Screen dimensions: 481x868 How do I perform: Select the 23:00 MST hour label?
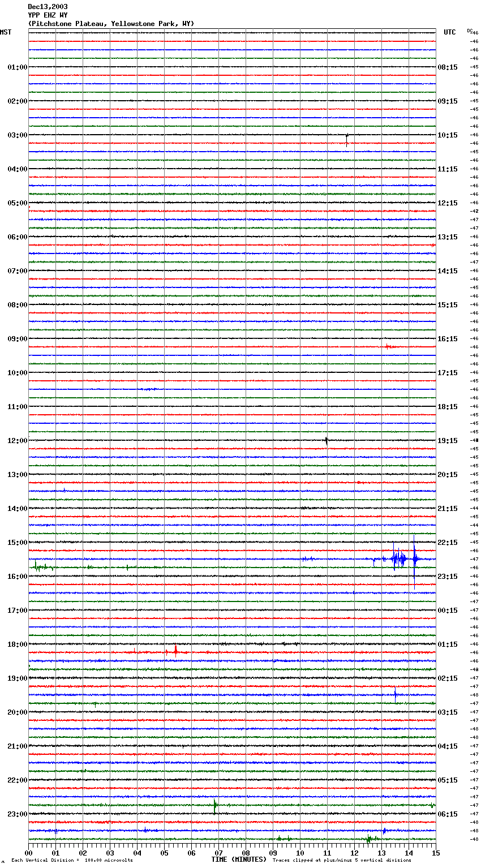tap(18, 814)
